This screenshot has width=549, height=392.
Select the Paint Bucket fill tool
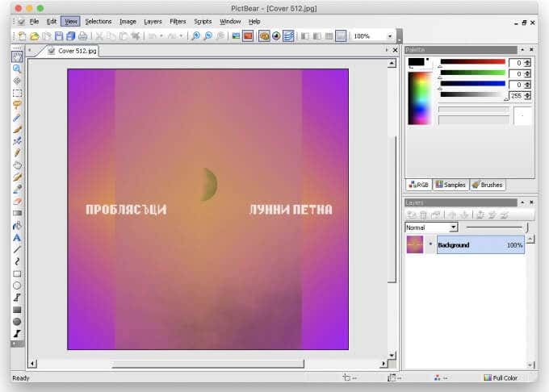point(17,226)
